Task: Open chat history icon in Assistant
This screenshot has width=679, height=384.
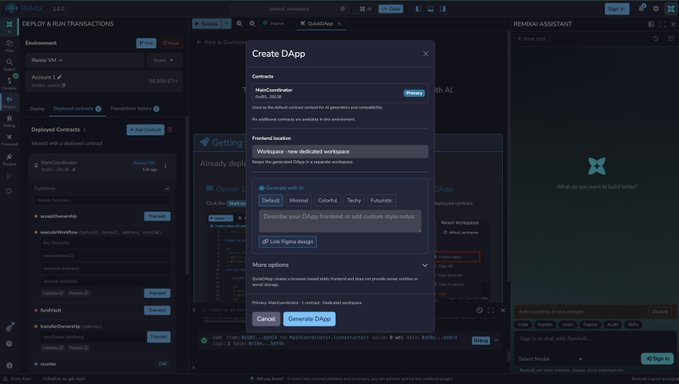Action: click(656, 39)
